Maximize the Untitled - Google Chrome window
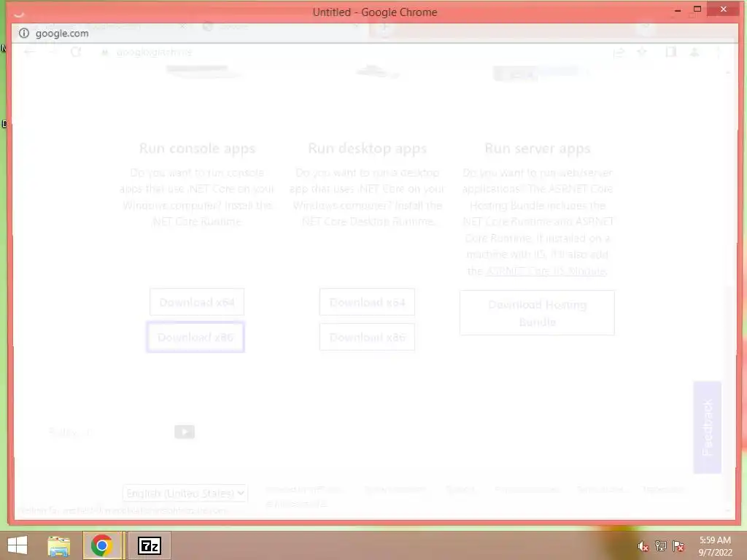 [x=697, y=9]
